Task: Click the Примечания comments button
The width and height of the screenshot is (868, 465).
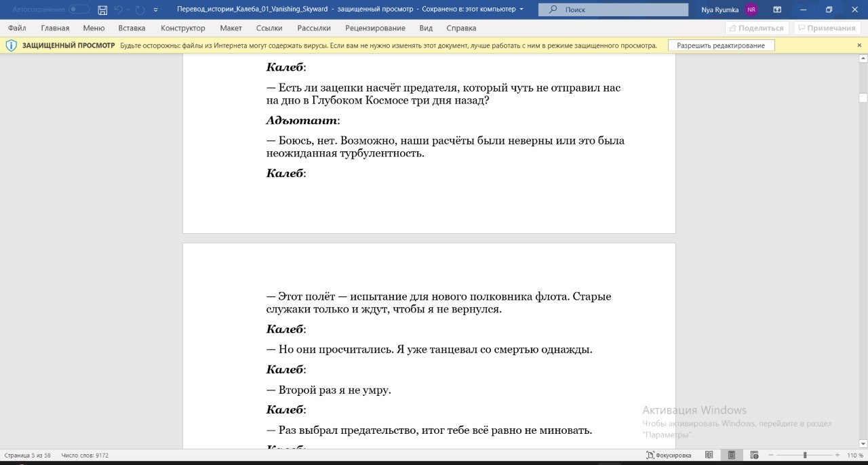Action: 827,28
